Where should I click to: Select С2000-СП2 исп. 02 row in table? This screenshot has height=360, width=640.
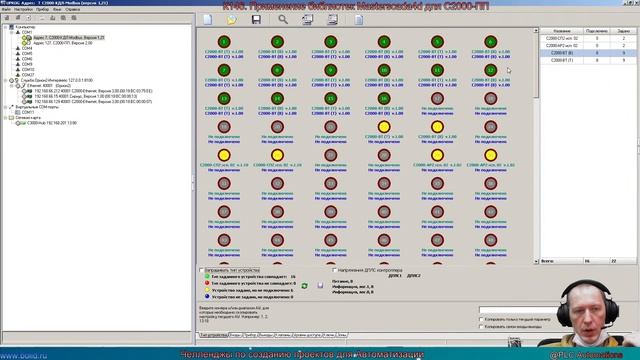point(588,38)
